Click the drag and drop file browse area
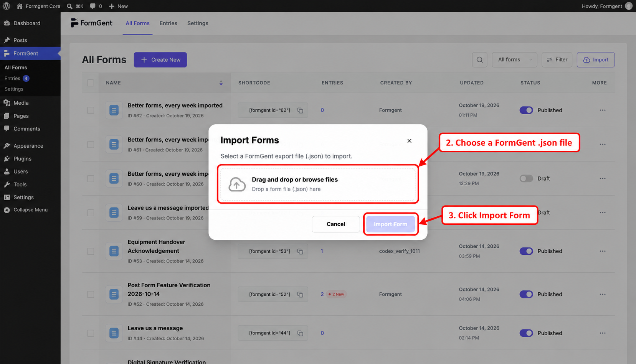This screenshot has height=364, width=636. tap(318, 184)
